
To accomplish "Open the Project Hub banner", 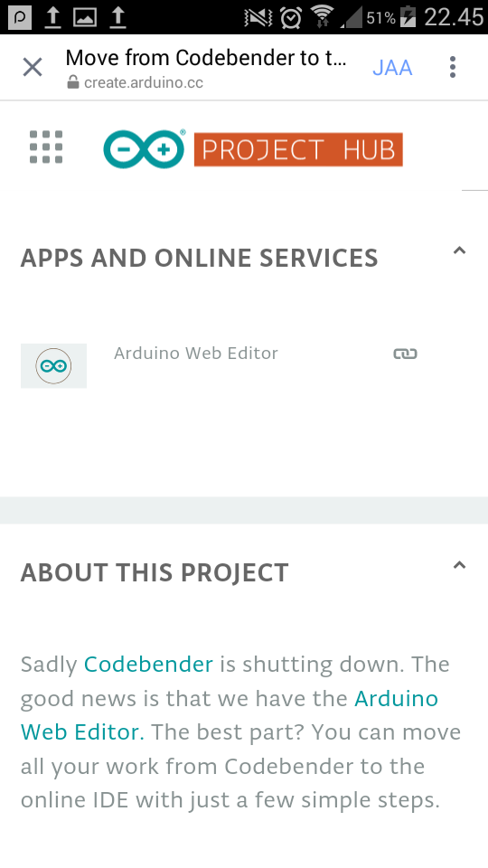I will click(298, 149).
